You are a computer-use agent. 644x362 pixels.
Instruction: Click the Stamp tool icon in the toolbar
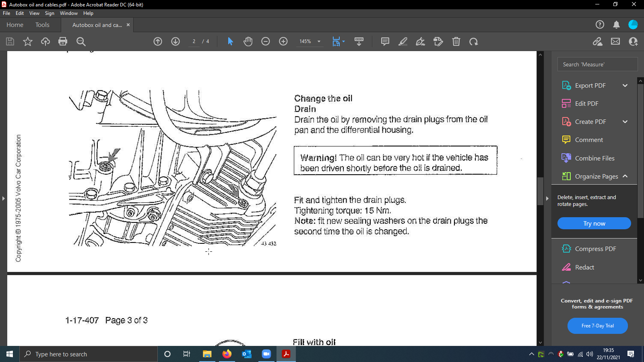[438, 41]
